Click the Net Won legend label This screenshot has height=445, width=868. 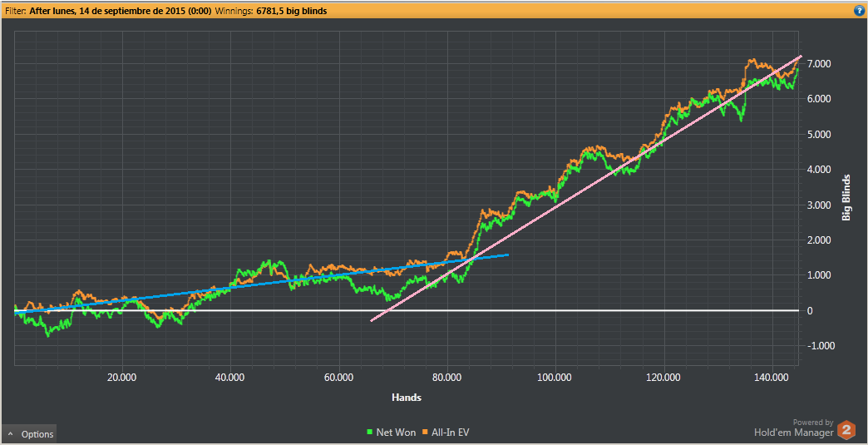tap(396, 432)
